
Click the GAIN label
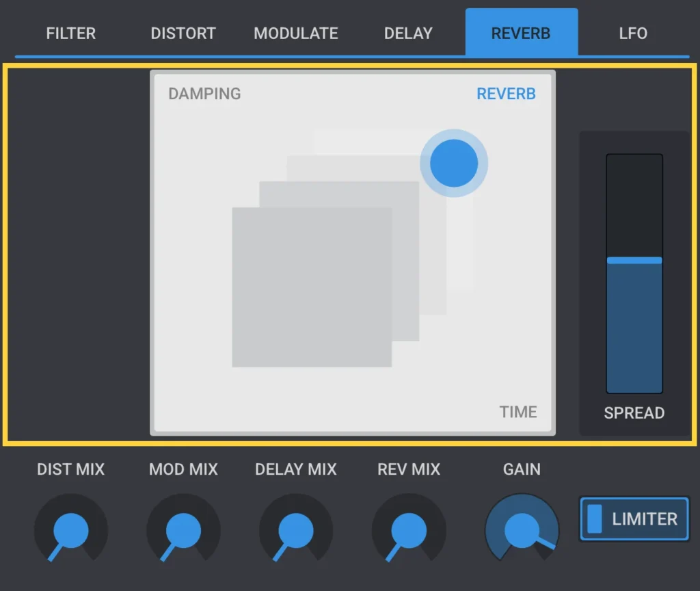click(522, 469)
